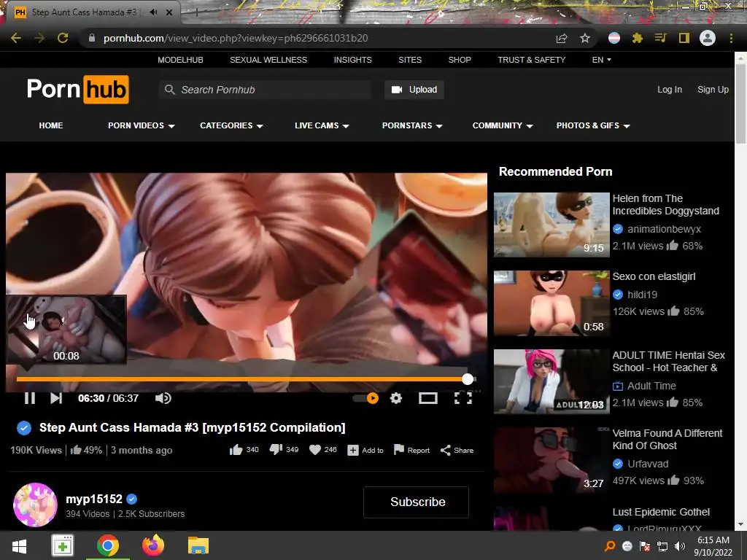Image resolution: width=747 pixels, height=560 pixels.
Task: Open the player settings gear
Action: [396, 398]
